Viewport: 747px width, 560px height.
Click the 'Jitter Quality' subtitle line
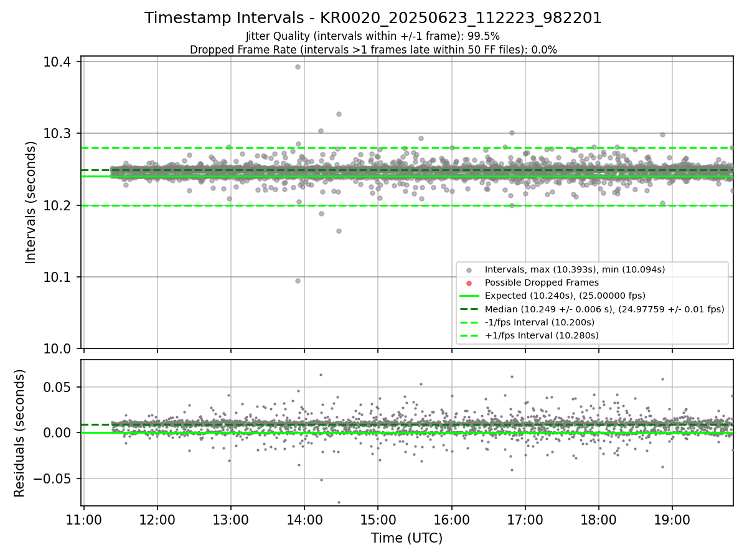pyautogui.click(x=373, y=36)
